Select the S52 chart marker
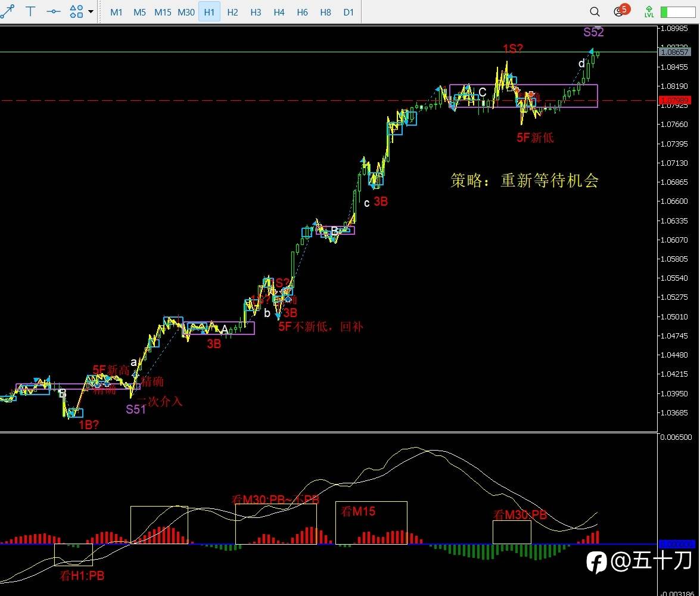This screenshot has height=596, width=700. (x=593, y=32)
